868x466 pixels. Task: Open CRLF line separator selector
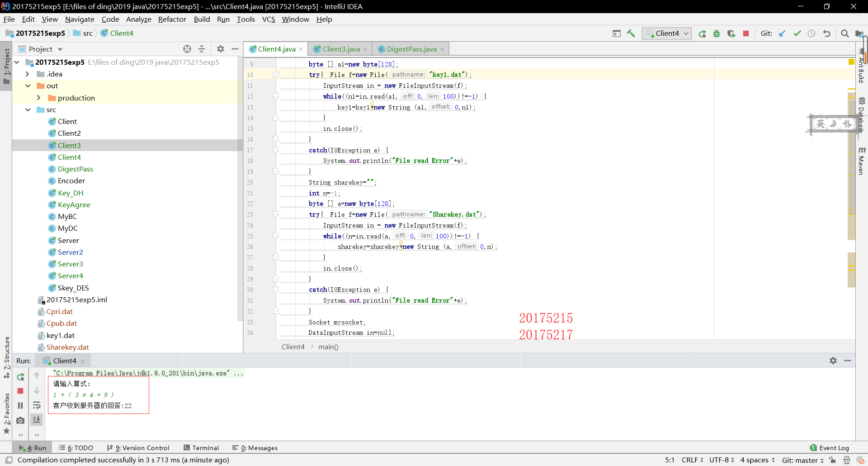(x=693, y=460)
